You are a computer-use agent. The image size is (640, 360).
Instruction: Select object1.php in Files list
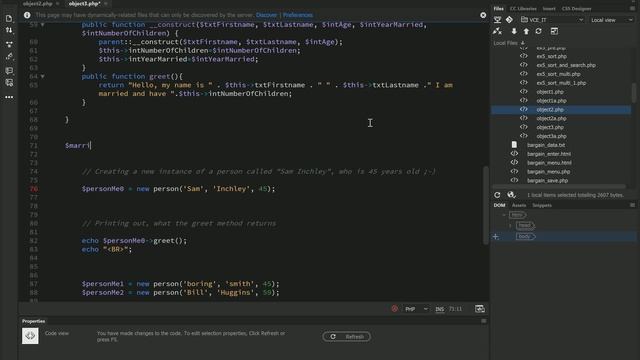click(550, 92)
